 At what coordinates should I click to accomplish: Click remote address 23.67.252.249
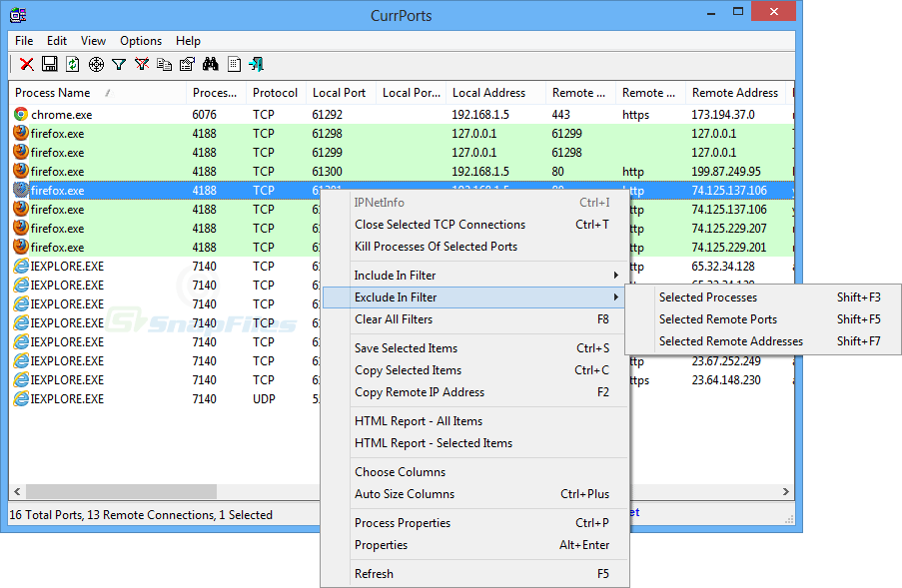[x=726, y=361]
